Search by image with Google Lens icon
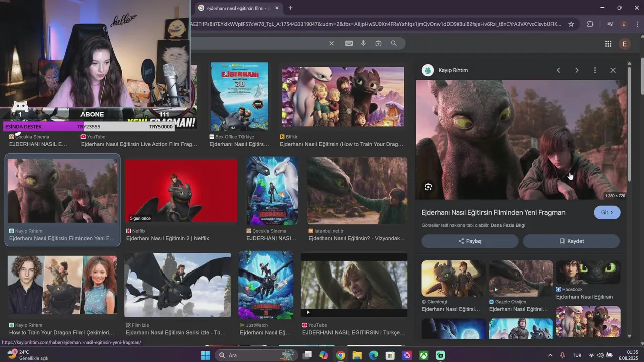 (x=378, y=43)
